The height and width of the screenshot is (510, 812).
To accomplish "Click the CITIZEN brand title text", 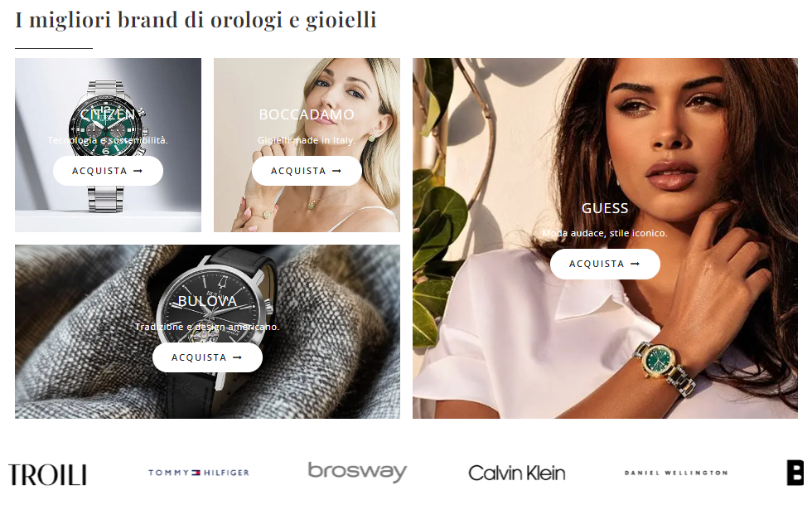I will (108, 114).
